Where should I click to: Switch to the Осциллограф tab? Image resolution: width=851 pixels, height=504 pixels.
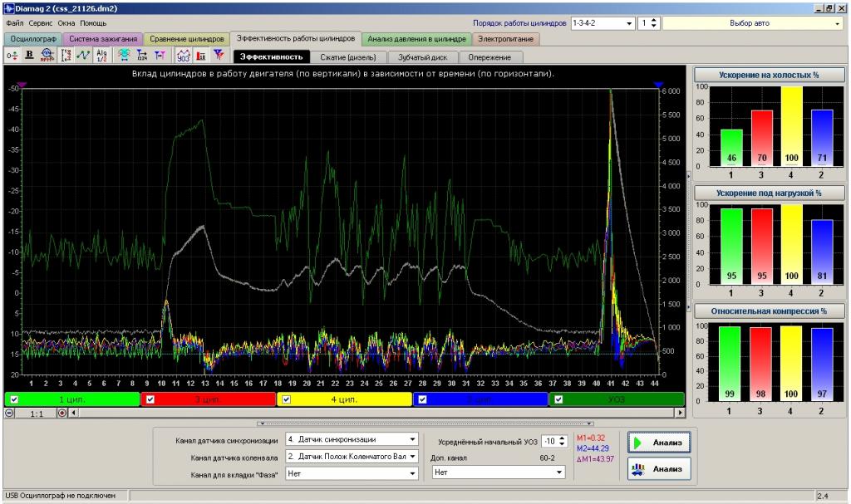coord(33,39)
